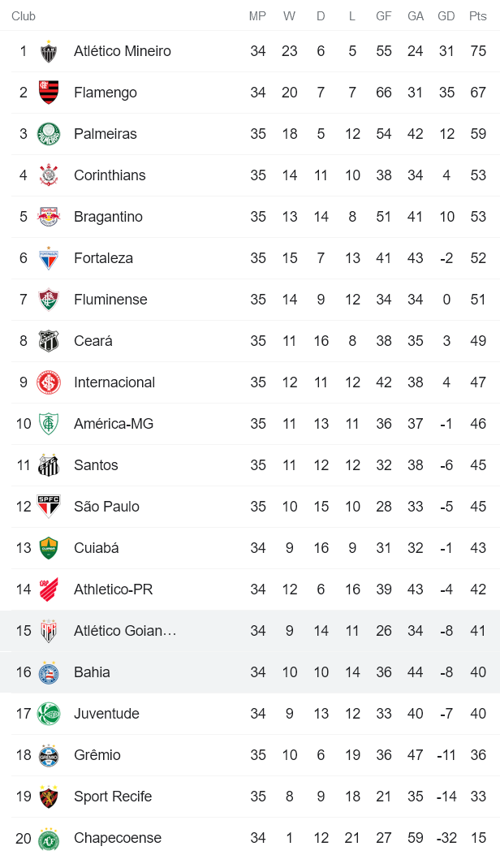Click the Pts column header
The width and height of the screenshot is (500, 868).
477,15
